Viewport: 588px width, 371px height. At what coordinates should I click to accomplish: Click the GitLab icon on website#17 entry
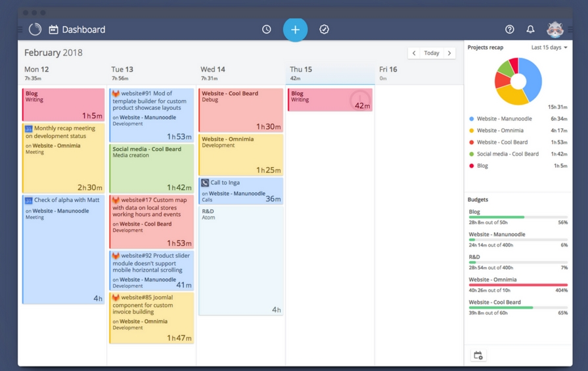coord(116,200)
